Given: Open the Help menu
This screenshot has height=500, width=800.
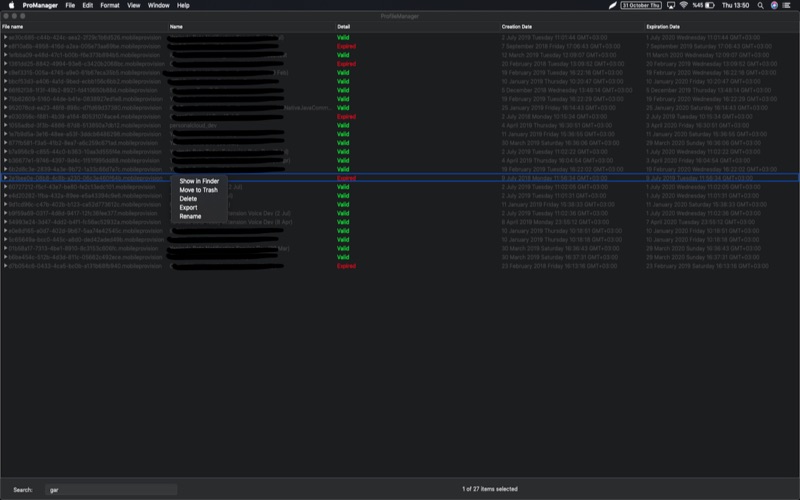Looking at the screenshot, I should point(183,5).
